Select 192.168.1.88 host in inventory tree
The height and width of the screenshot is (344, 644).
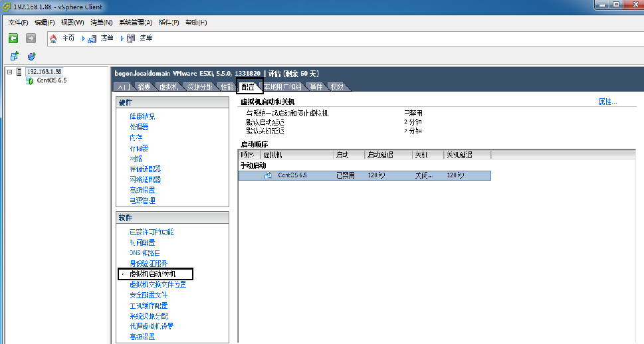[45, 72]
